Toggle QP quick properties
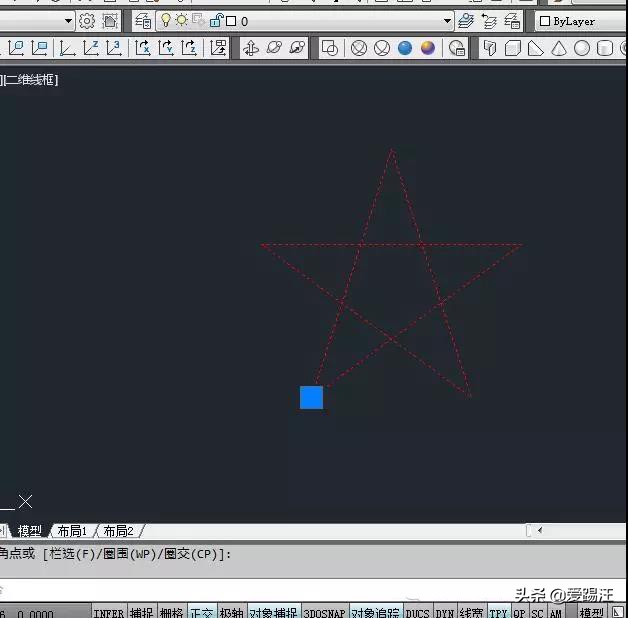 (519, 613)
